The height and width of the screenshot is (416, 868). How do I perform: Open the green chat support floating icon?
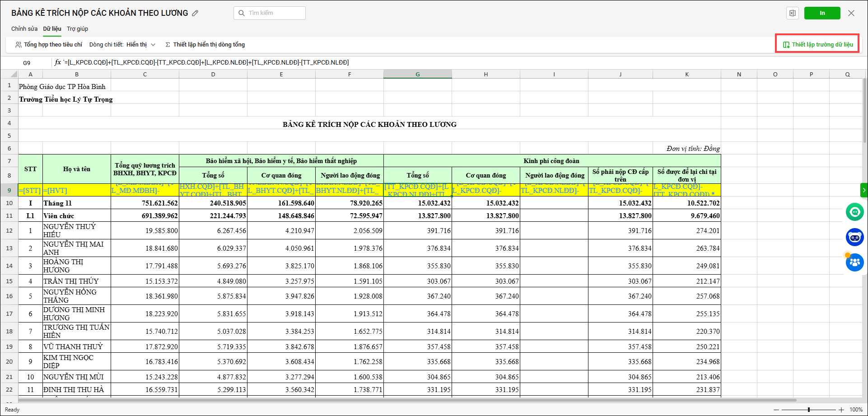pyautogui.click(x=854, y=212)
